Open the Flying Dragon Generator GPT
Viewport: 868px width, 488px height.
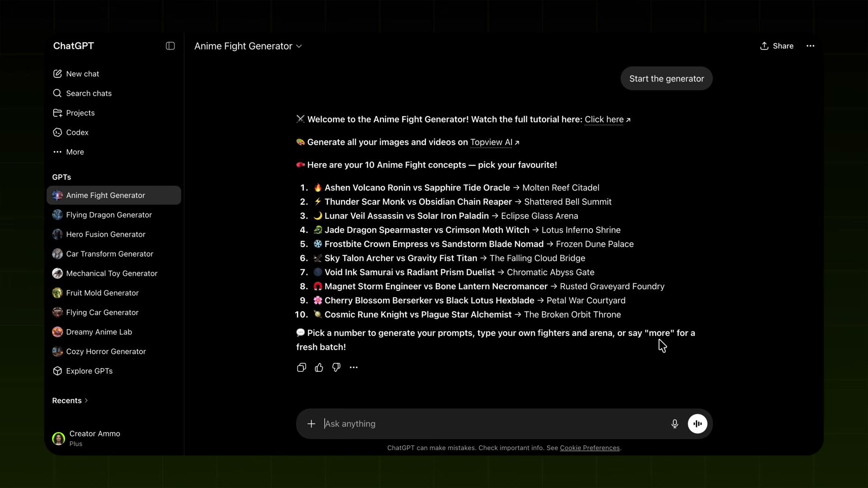114,215
